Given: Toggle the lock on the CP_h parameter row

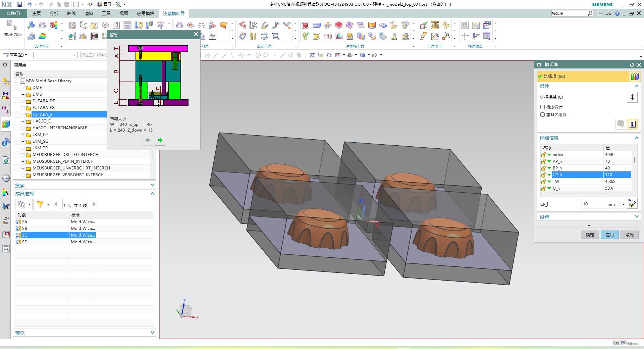Looking at the screenshot, I should coord(543,175).
